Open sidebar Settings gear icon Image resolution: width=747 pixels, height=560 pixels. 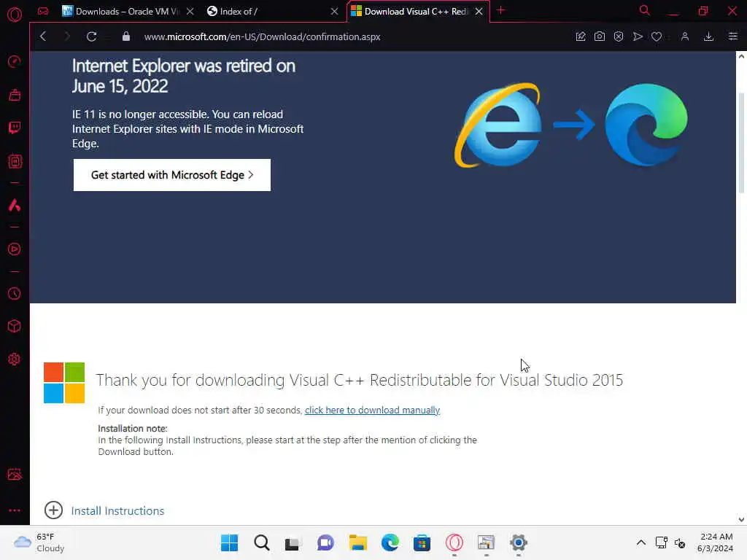pyautogui.click(x=15, y=359)
